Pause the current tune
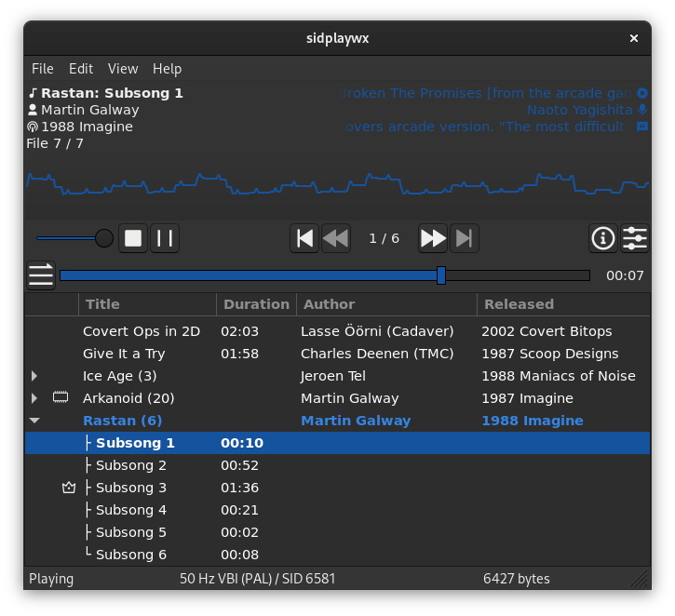 (165, 238)
